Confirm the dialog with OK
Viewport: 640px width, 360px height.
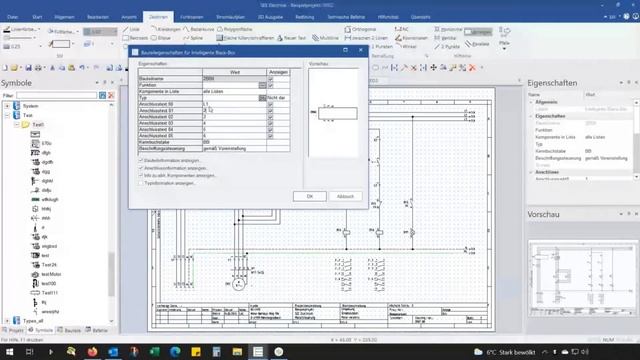coord(309,196)
